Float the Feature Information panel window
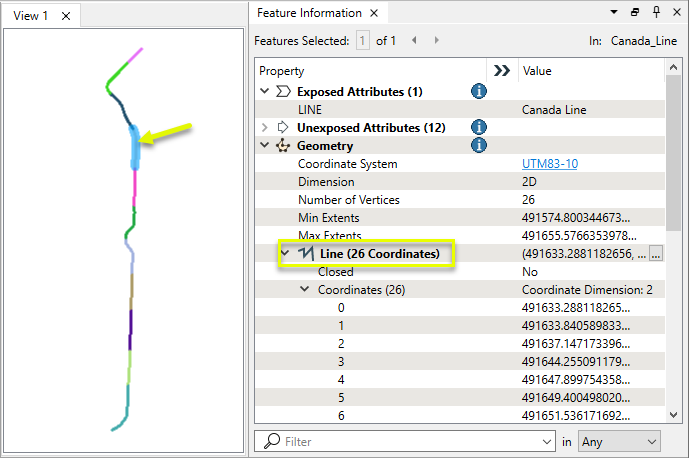This screenshot has width=689, height=458. (x=635, y=13)
